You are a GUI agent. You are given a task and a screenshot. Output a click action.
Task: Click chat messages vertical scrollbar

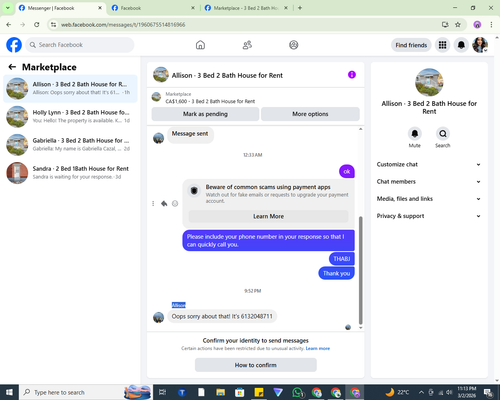click(x=360, y=270)
